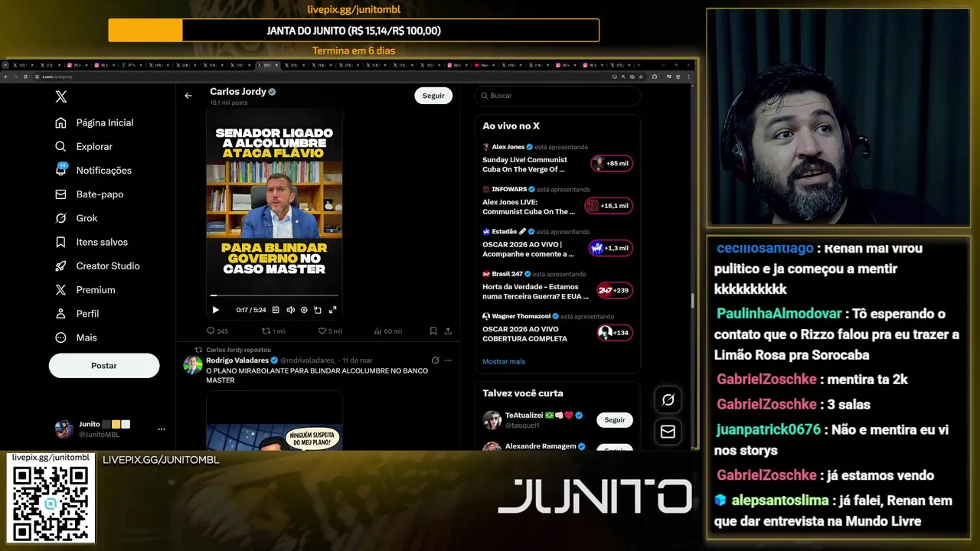Click the browser back arrow
The width and height of the screenshot is (980, 551).
[x=6, y=77]
